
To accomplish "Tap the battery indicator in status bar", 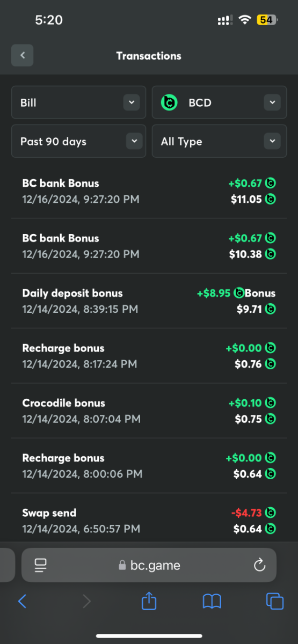I will (x=267, y=20).
